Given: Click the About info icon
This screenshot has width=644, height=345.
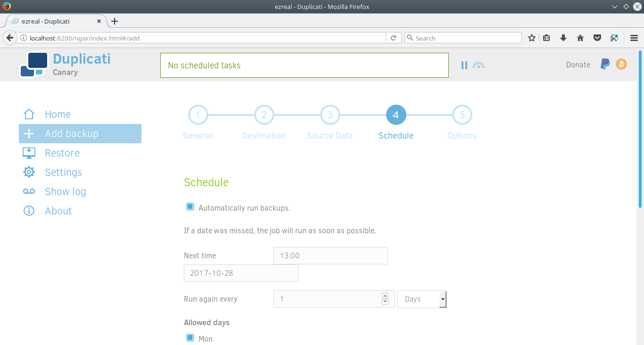Looking at the screenshot, I should [x=29, y=211].
